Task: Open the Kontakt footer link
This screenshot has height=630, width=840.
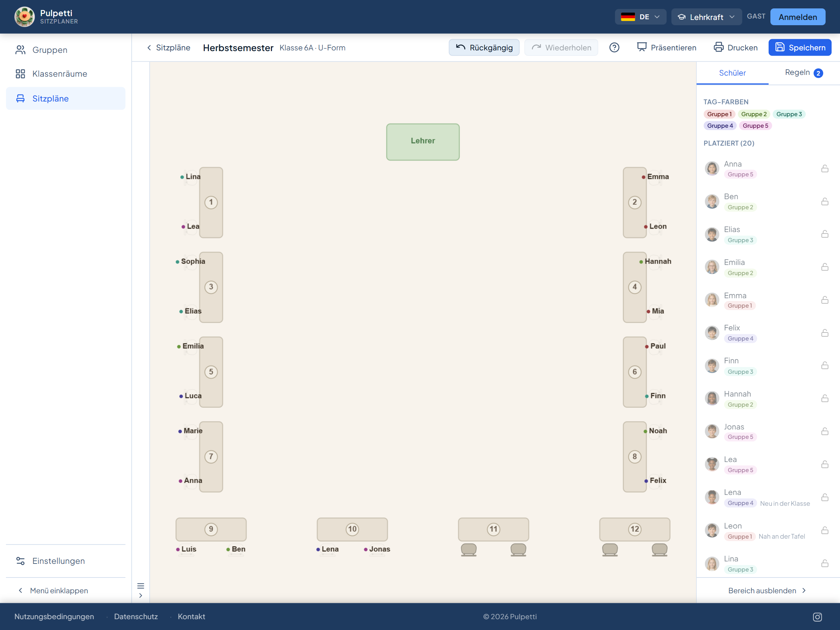Action: (x=191, y=616)
